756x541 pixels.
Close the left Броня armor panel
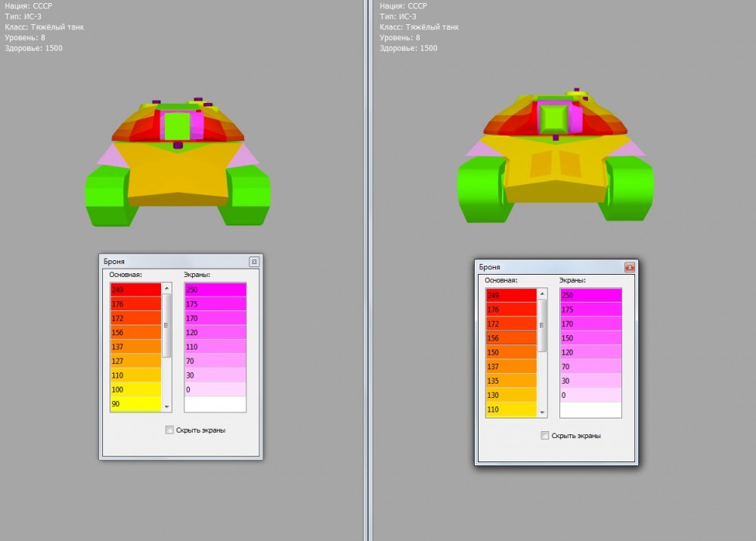pyautogui.click(x=254, y=261)
